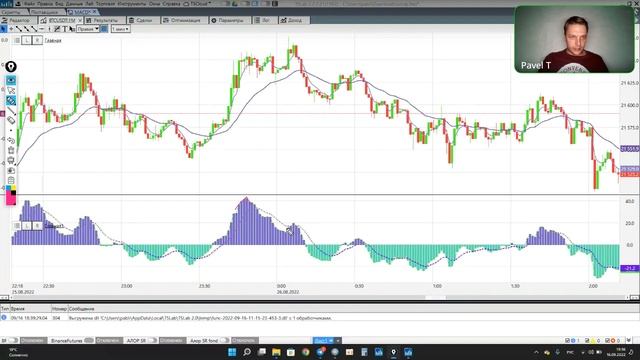Image resolution: width=640 pixels, height=360 pixels.
Task: Toggle the Алор SR fond connection switch
Action: click(x=224, y=340)
